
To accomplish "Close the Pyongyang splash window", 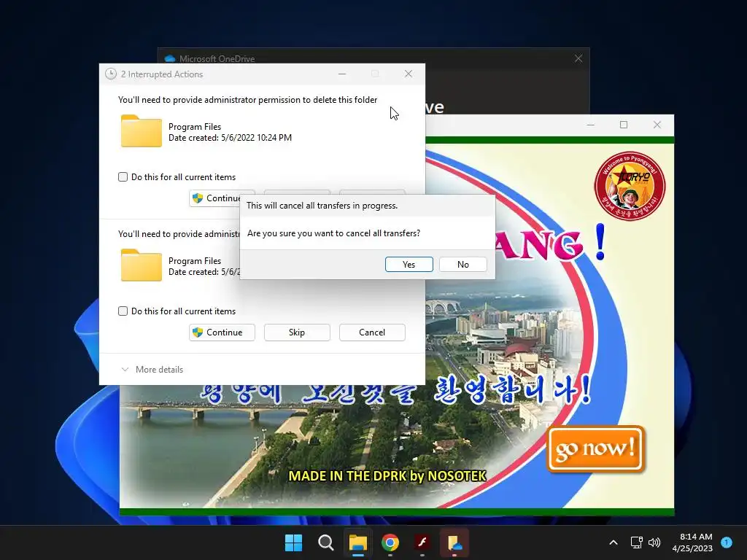I will (657, 125).
